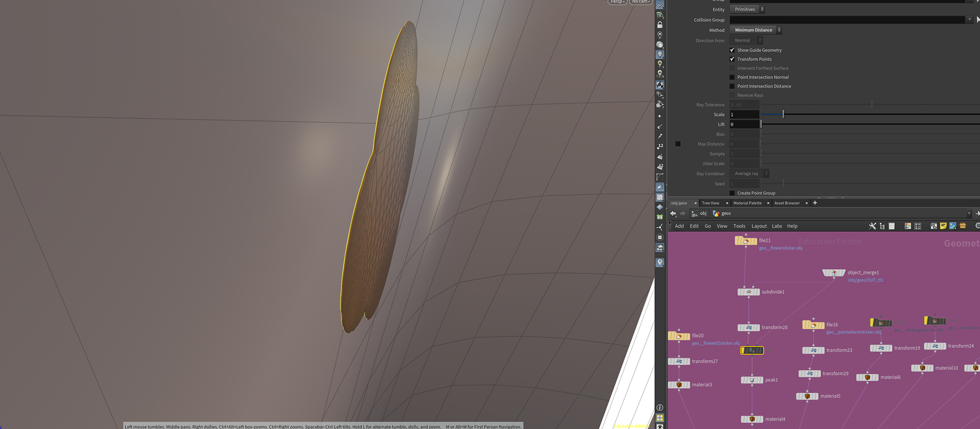Enable Create Point Group checkbox
Image resolution: width=980 pixels, height=429 pixels.
(x=732, y=193)
